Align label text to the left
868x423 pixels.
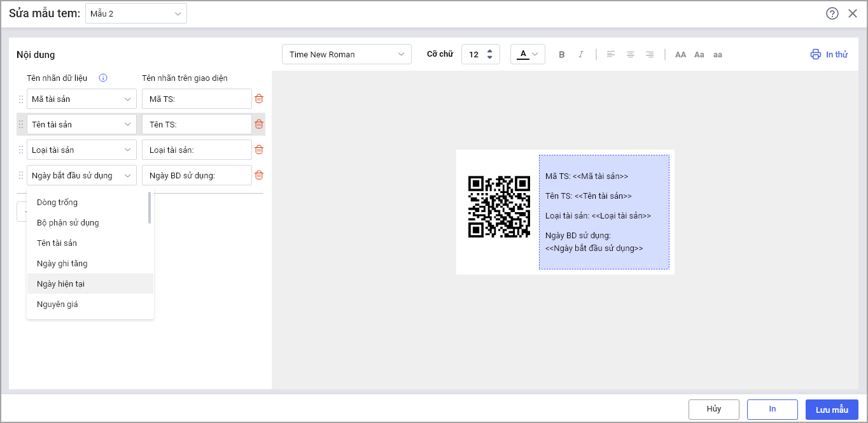pos(611,55)
